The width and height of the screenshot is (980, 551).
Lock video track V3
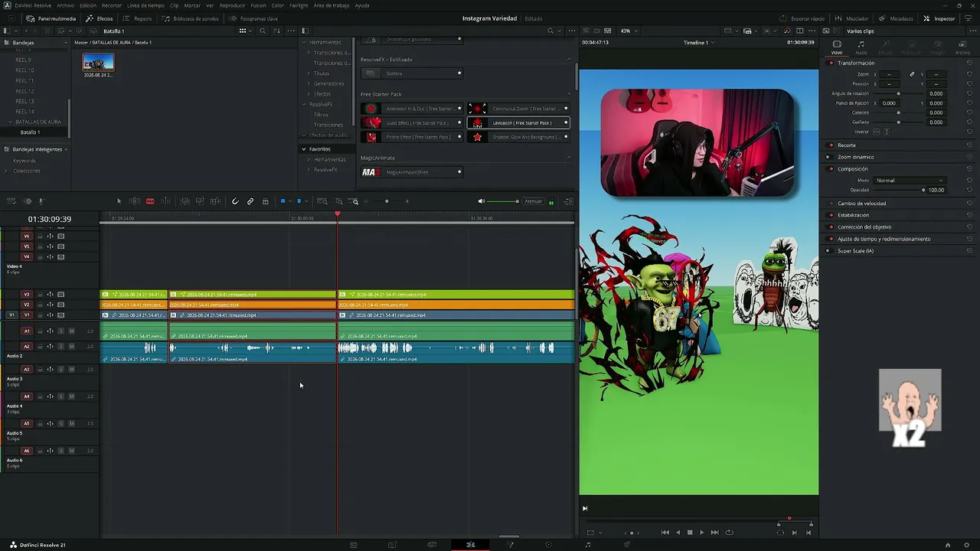[x=40, y=295]
